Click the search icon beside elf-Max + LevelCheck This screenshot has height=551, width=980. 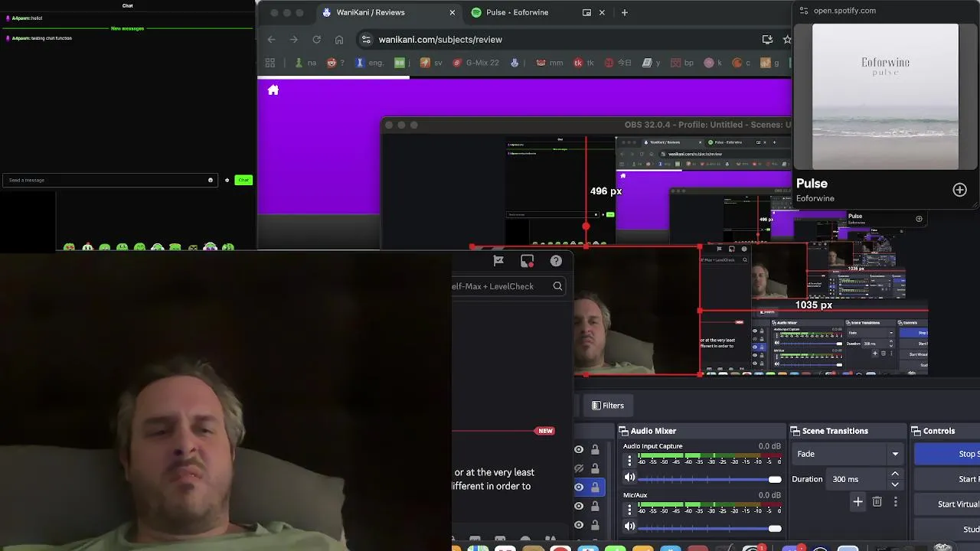tap(557, 286)
